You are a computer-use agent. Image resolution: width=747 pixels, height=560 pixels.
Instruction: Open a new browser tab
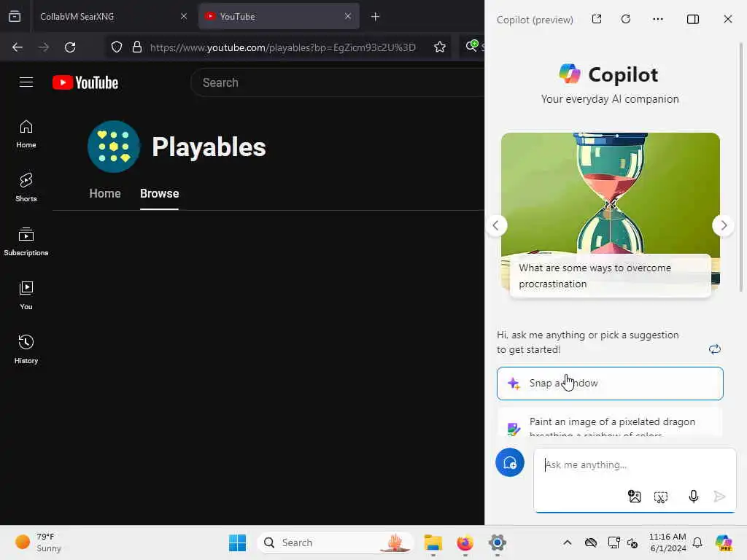pyautogui.click(x=376, y=17)
